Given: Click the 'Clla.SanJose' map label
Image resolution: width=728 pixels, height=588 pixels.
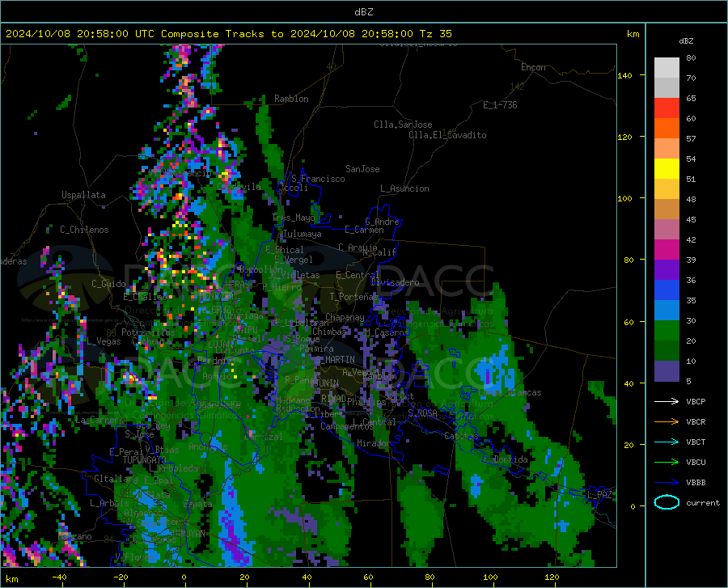Looking at the screenshot, I should 403,125.
